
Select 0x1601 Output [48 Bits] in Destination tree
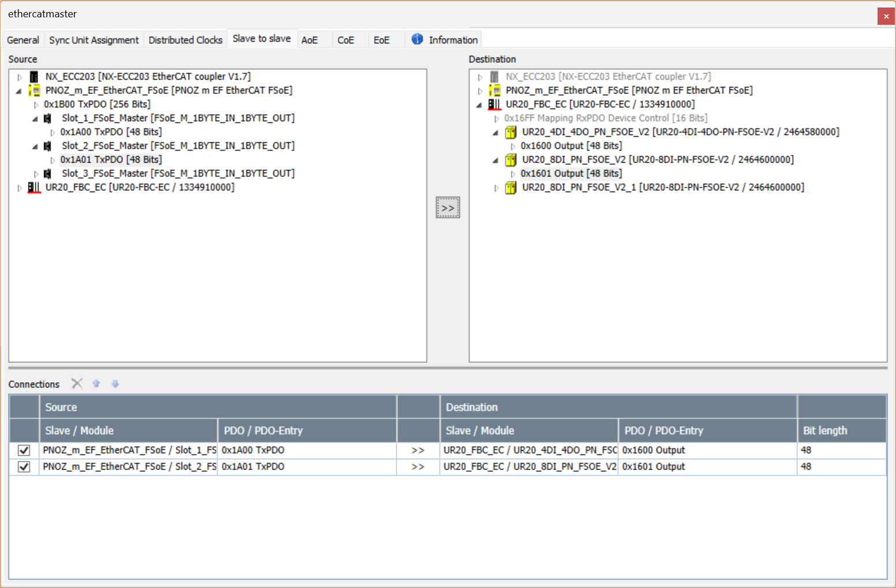click(x=571, y=174)
